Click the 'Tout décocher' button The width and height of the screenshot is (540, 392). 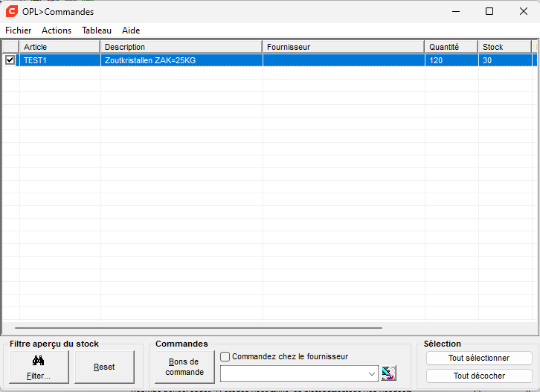coord(479,376)
